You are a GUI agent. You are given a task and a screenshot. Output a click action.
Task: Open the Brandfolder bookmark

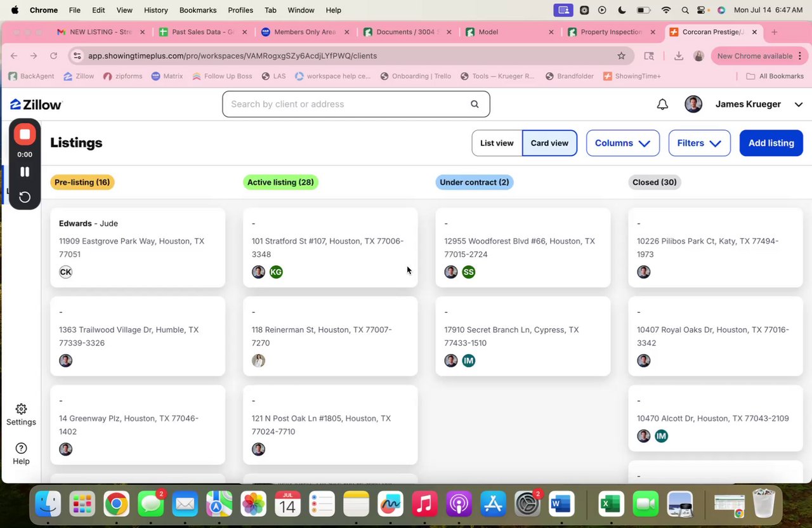tap(569, 76)
